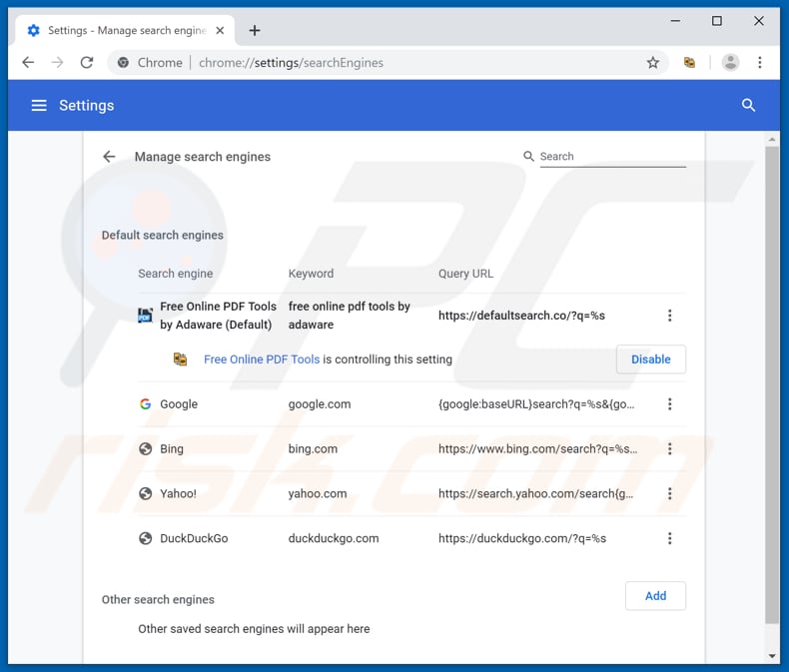The width and height of the screenshot is (789, 672).
Task: Open more actions for DuckDuckGo entry
Action: tap(669, 538)
